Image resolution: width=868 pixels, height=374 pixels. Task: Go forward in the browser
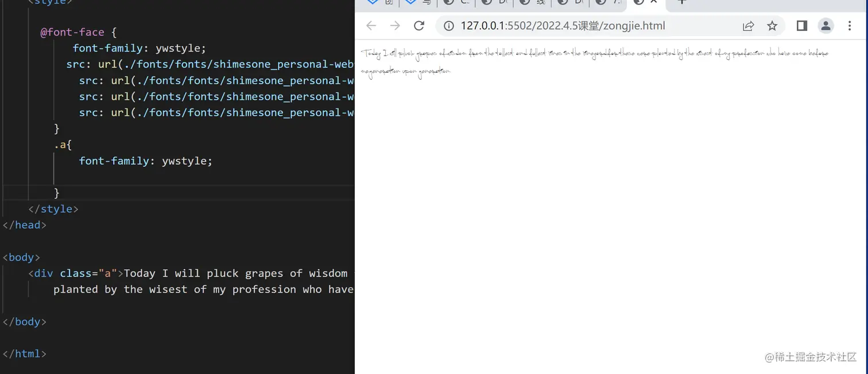(395, 26)
